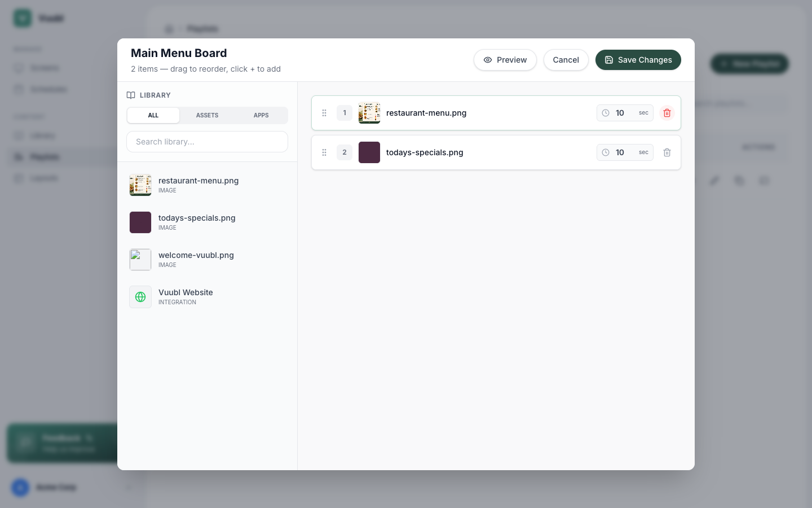The width and height of the screenshot is (812, 508).
Task: Click the position number 2 badge
Action: (345, 152)
